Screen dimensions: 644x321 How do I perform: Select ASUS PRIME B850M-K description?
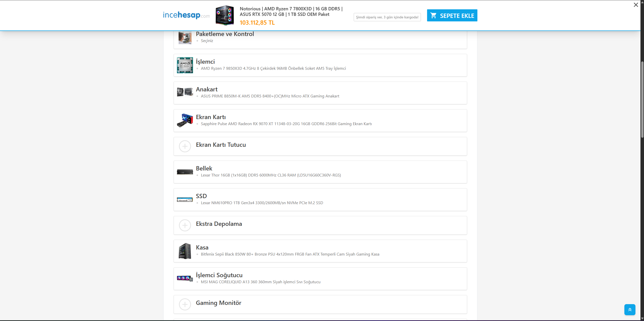pos(270,96)
